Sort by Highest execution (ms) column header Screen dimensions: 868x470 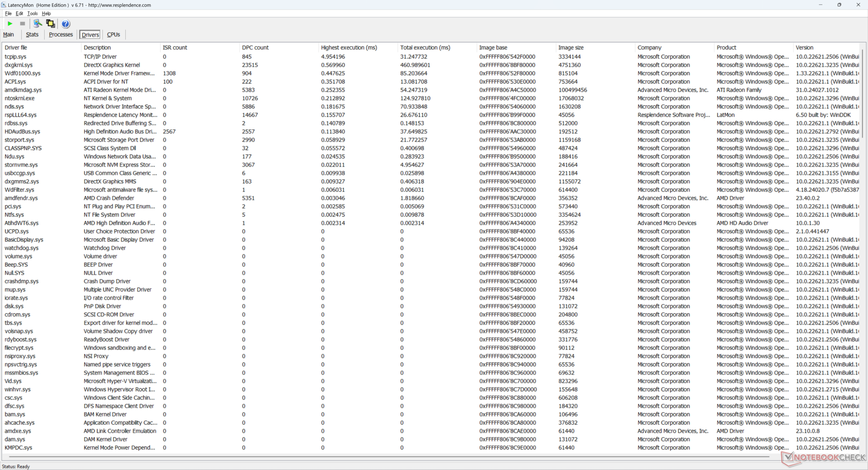pos(349,47)
